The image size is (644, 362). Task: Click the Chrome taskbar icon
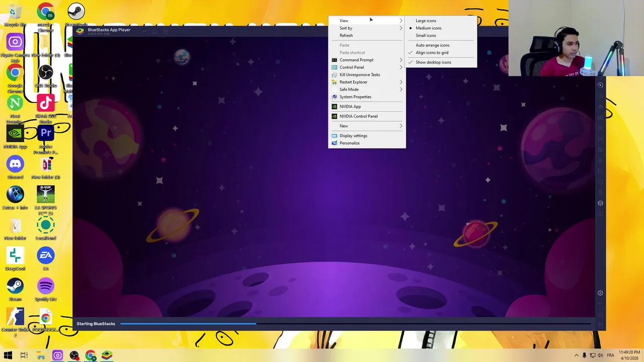(91, 355)
